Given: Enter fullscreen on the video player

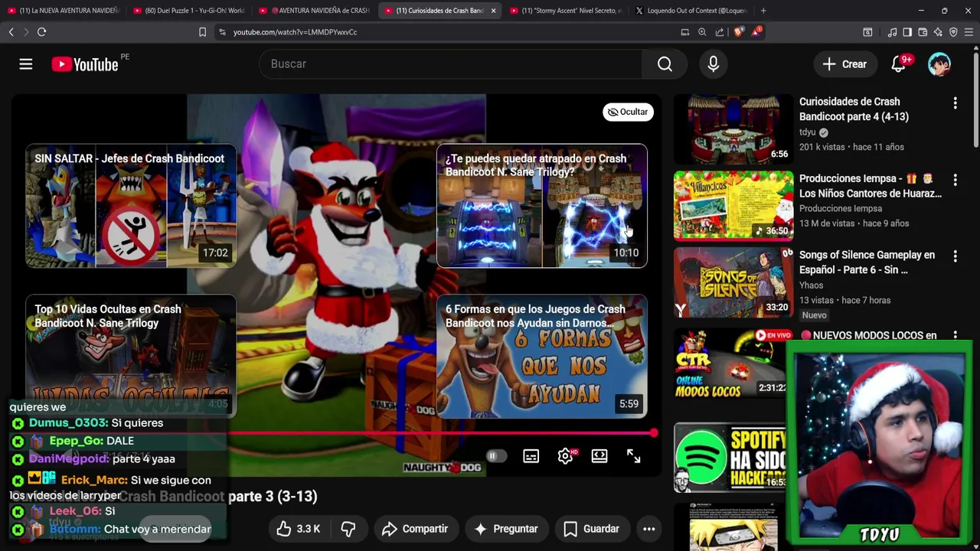Looking at the screenshot, I should tap(633, 456).
